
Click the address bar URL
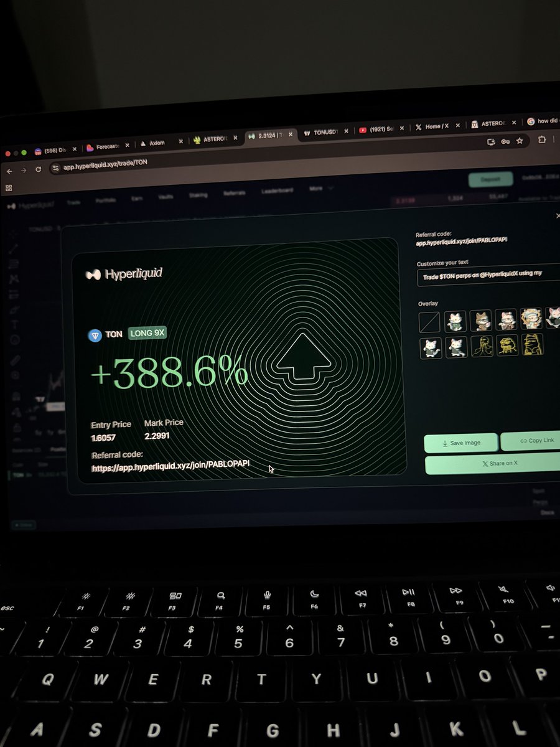click(x=106, y=165)
